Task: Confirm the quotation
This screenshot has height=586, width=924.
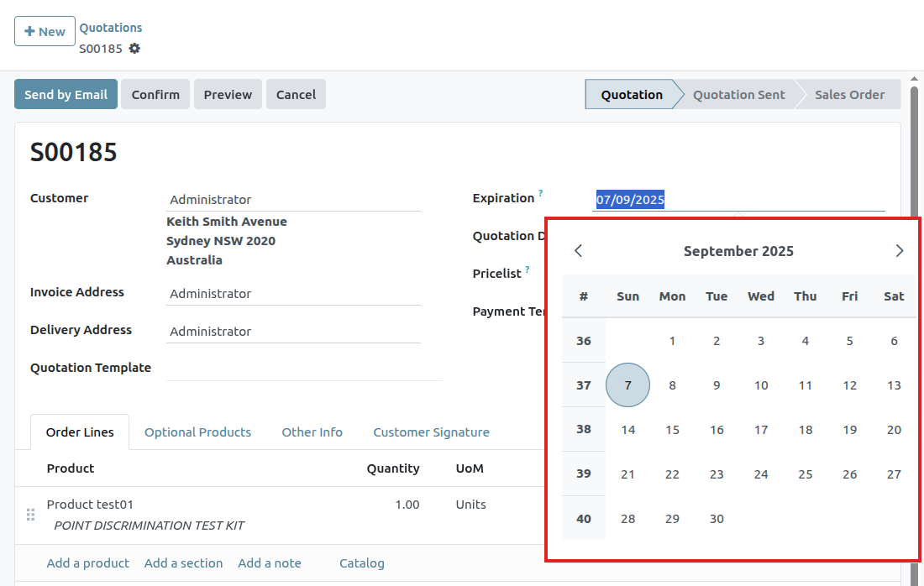Action: click(155, 95)
